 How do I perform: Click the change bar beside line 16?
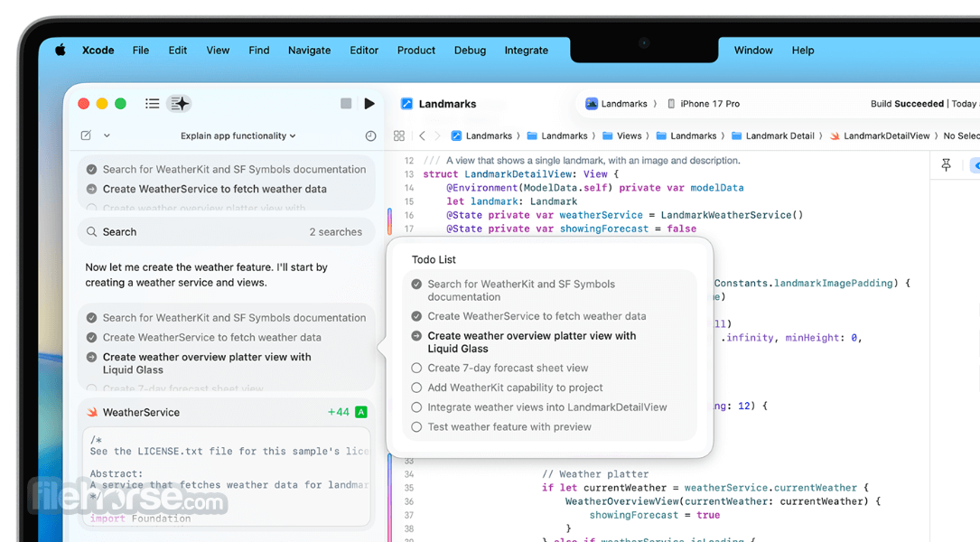(x=390, y=221)
